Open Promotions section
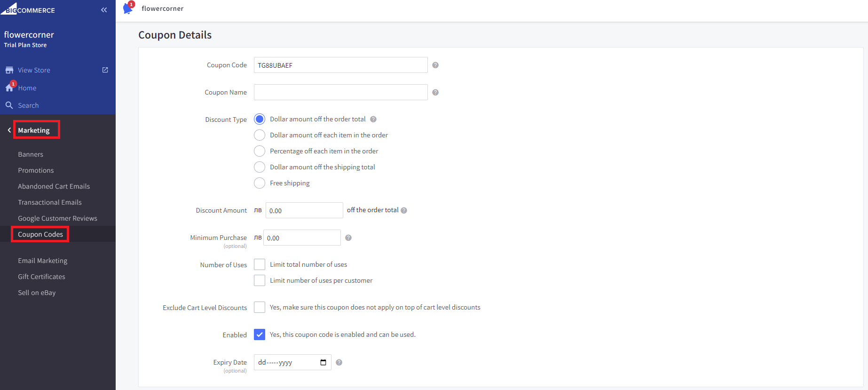868x390 pixels. coord(36,170)
